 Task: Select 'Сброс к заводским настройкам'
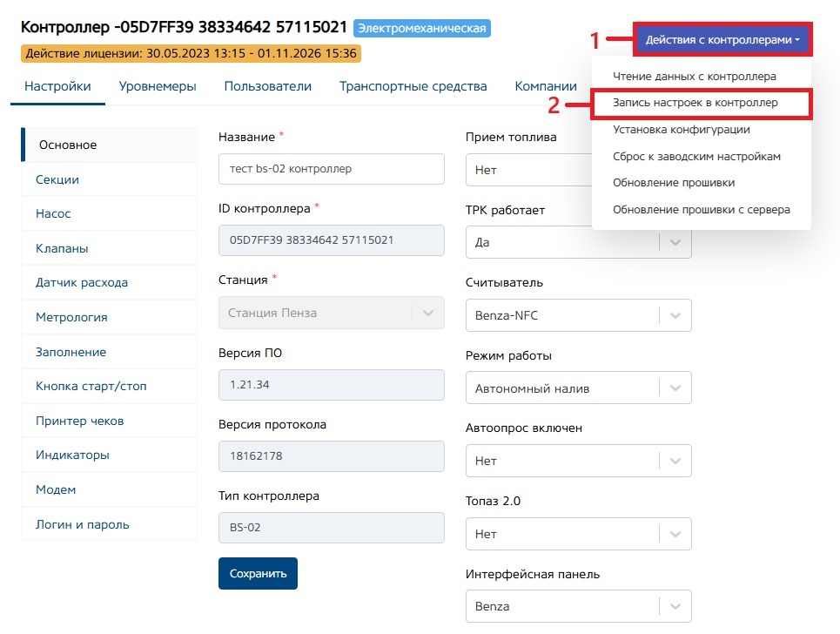[696, 157]
